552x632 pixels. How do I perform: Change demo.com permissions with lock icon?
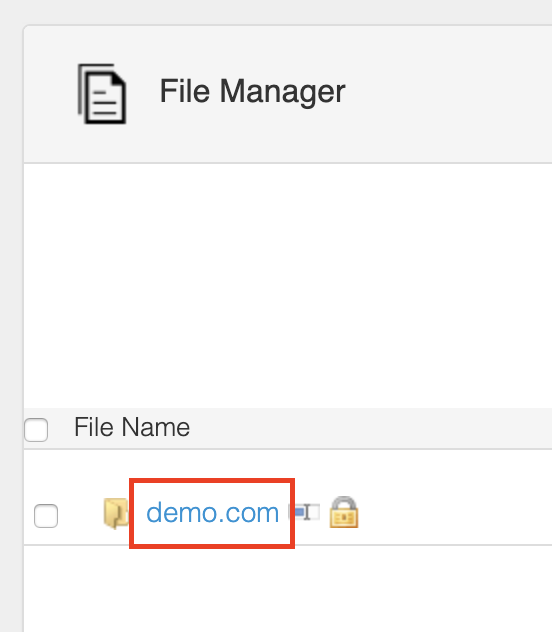click(x=344, y=512)
